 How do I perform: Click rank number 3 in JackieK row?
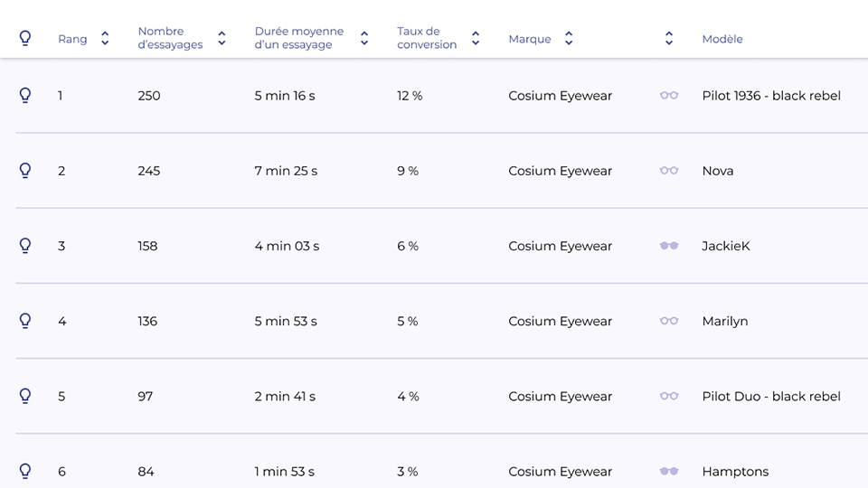point(61,246)
